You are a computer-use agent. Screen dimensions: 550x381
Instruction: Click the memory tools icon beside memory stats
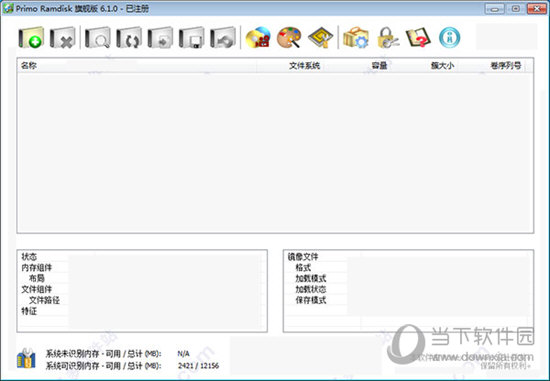pyautogui.click(x=26, y=358)
